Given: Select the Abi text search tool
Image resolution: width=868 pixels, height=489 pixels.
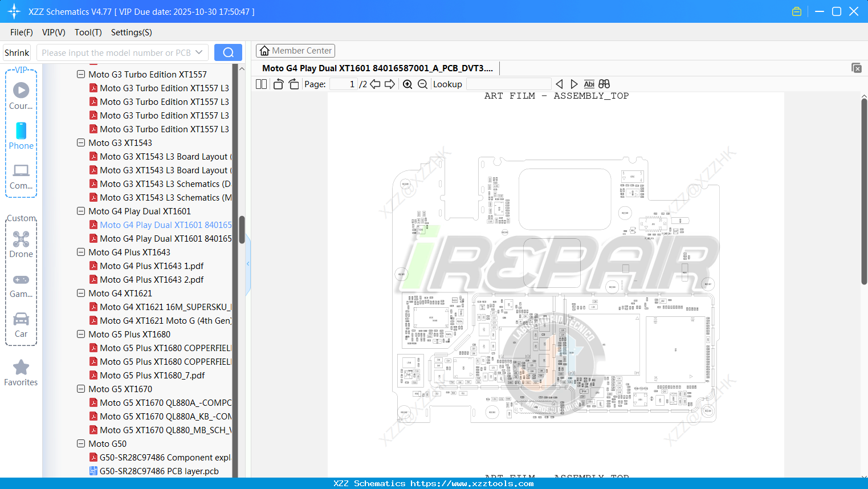Looking at the screenshot, I should click(x=589, y=83).
